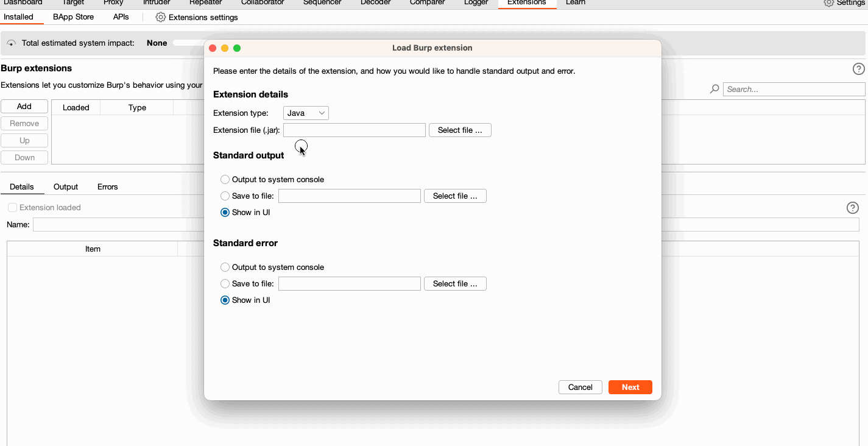Viewport: 868px width, 446px height.
Task: Switch to the Dashboard tab
Action: (x=23, y=3)
